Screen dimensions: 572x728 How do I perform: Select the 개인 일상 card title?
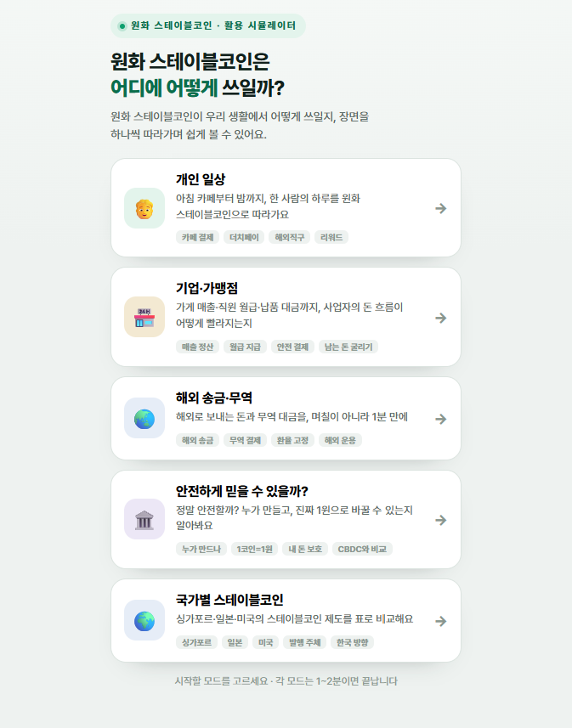[x=201, y=179]
